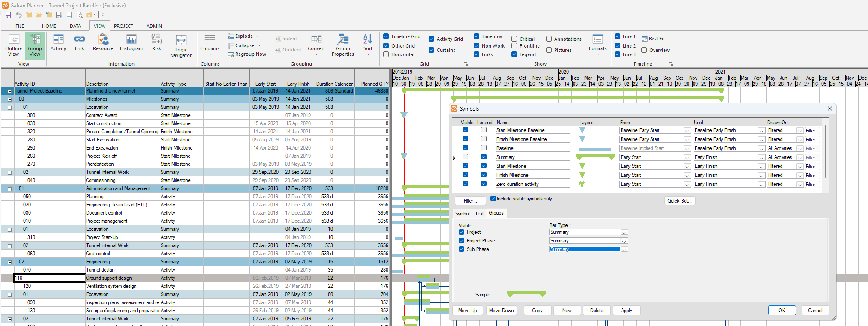The image size is (868, 326).
Task: Uncheck the Sub Phase visible checkbox
Action: click(x=462, y=249)
